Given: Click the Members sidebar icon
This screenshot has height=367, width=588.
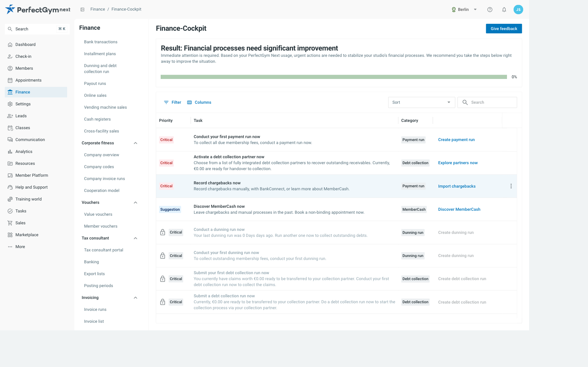Looking at the screenshot, I should (x=10, y=68).
